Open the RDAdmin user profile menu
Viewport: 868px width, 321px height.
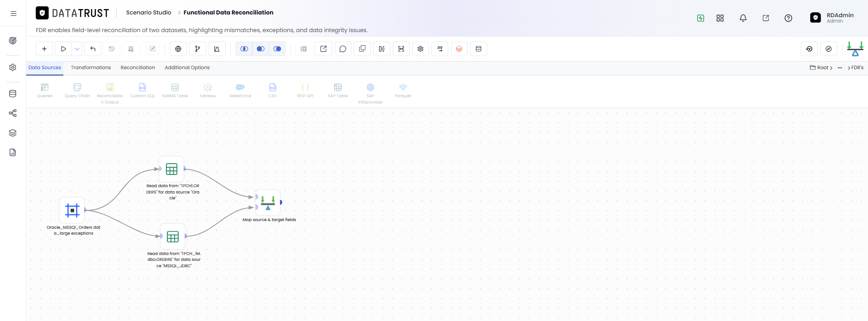tap(832, 18)
